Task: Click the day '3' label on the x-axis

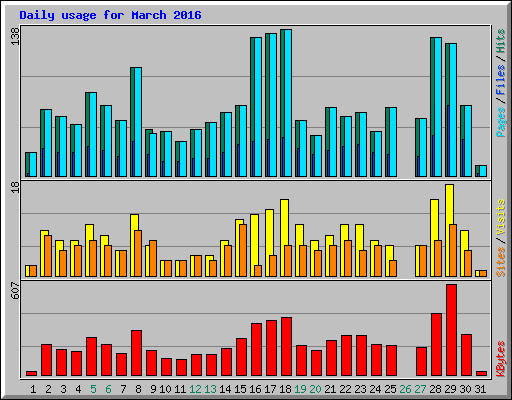Action: click(x=63, y=389)
